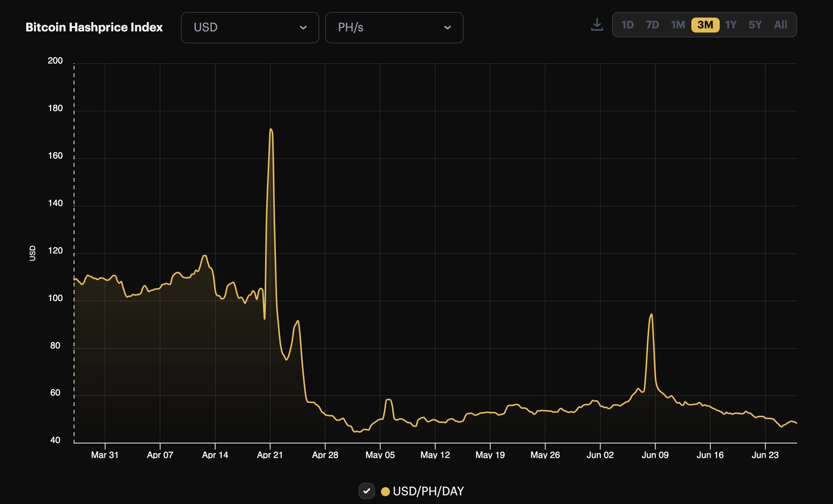Click the Jun 23 x-axis label
Image resolution: width=833 pixels, height=504 pixels.
765,455
